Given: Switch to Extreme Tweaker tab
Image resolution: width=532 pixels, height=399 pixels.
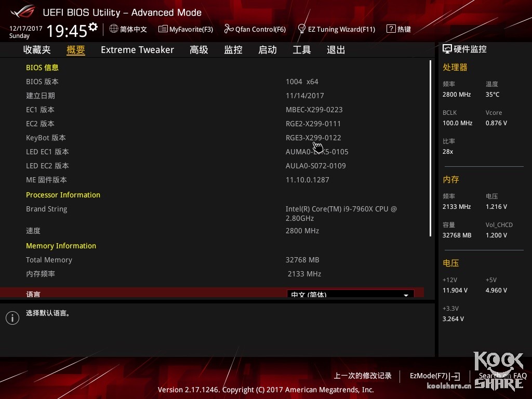Looking at the screenshot, I should click(137, 50).
